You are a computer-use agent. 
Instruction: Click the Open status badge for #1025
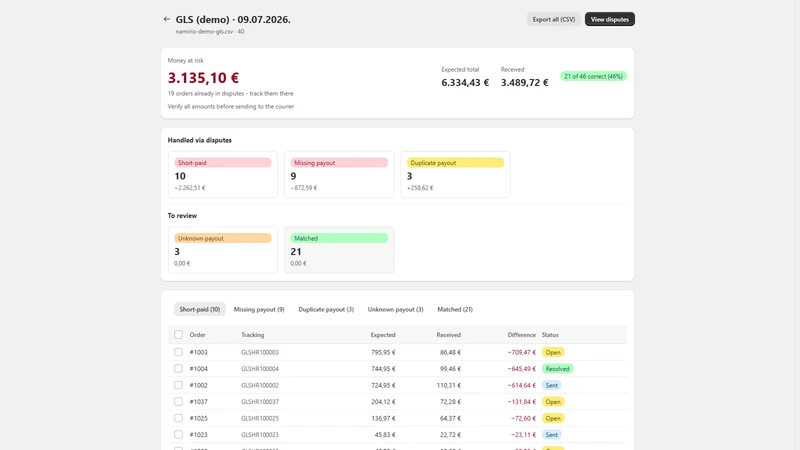coord(553,418)
